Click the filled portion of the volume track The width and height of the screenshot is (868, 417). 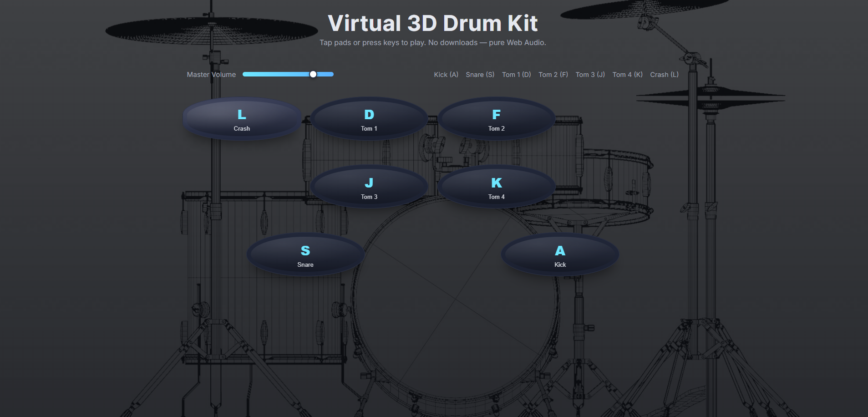tap(278, 74)
